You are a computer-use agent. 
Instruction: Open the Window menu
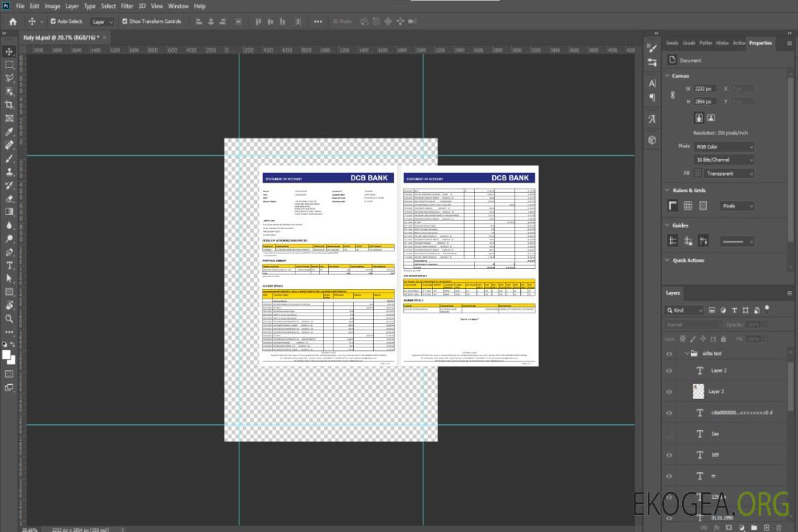tap(178, 6)
